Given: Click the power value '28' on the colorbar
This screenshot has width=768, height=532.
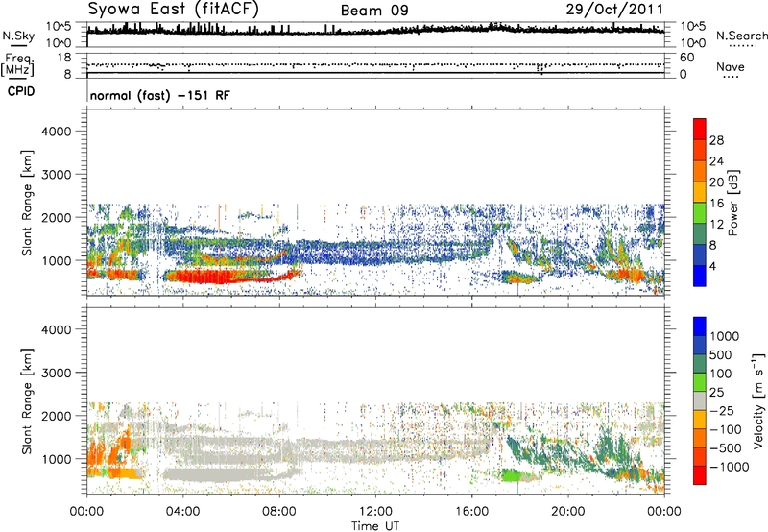Looking at the screenshot, I should 716,140.
